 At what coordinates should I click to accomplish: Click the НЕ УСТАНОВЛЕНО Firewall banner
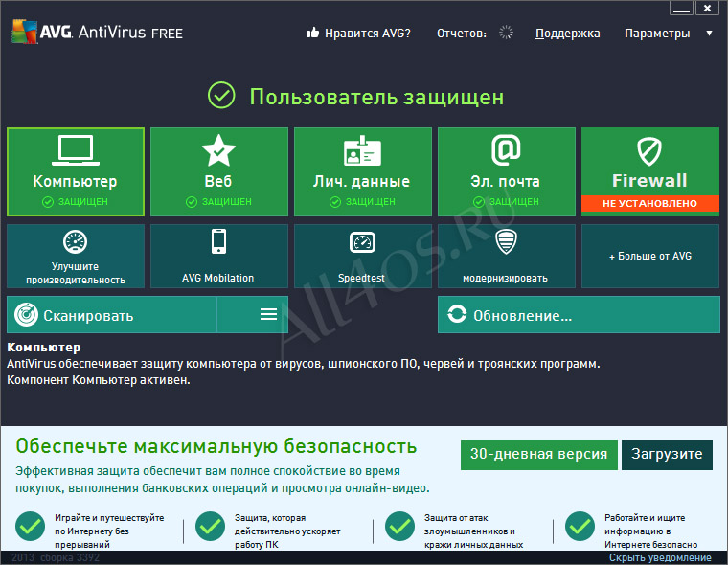click(x=650, y=203)
